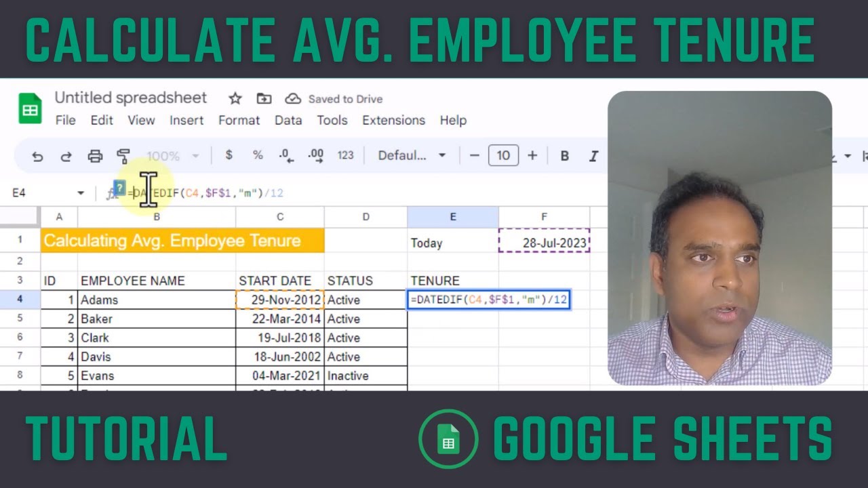Click the 'Evans' cell
The image size is (868, 488).
coord(157,375)
